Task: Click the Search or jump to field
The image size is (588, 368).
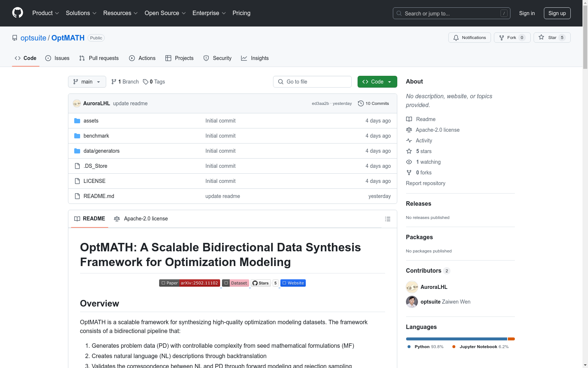Action: pos(452,13)
